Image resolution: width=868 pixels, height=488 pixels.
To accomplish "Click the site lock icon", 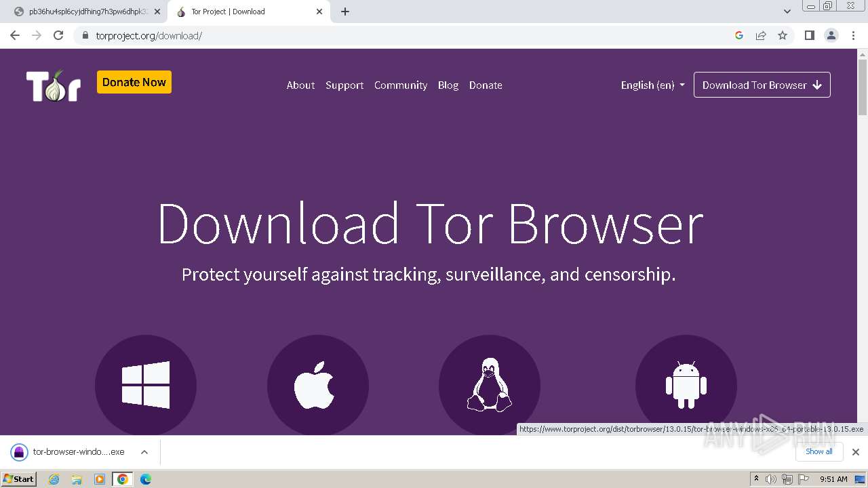I will pos(85,35).
